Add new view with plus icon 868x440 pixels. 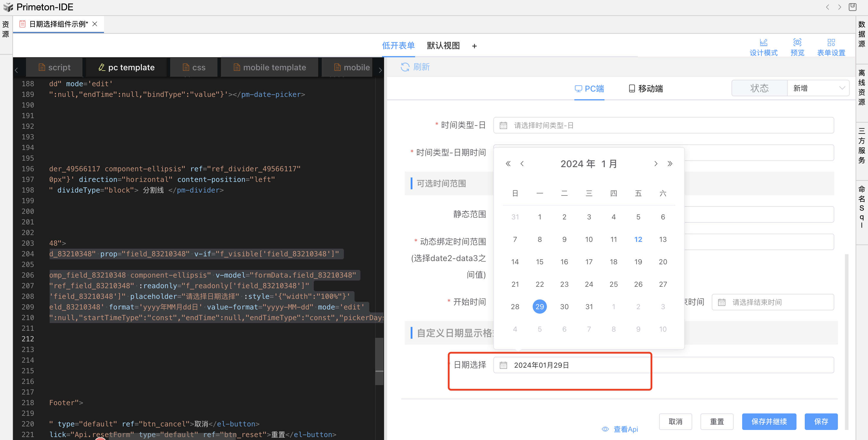pyautogui.click(x=474, y=46)
